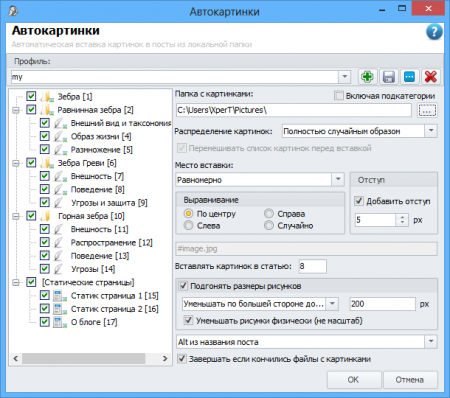Viewport: 450px width, 398px height.
Task: Open help via blue question mark icon
Action: (434, 32)
